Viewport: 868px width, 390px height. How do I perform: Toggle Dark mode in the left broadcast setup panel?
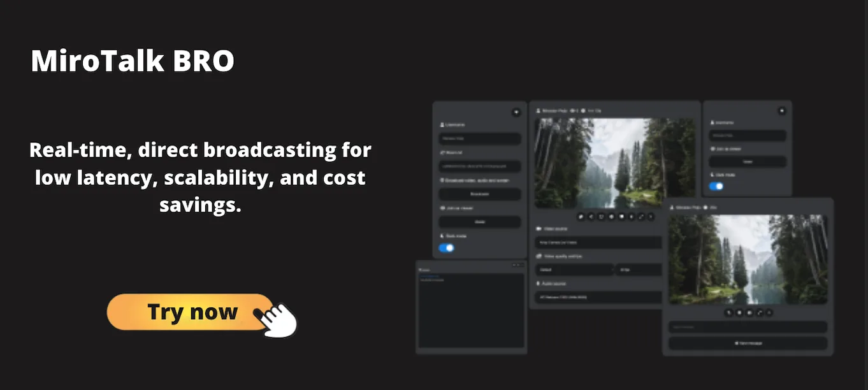point(447,248)
